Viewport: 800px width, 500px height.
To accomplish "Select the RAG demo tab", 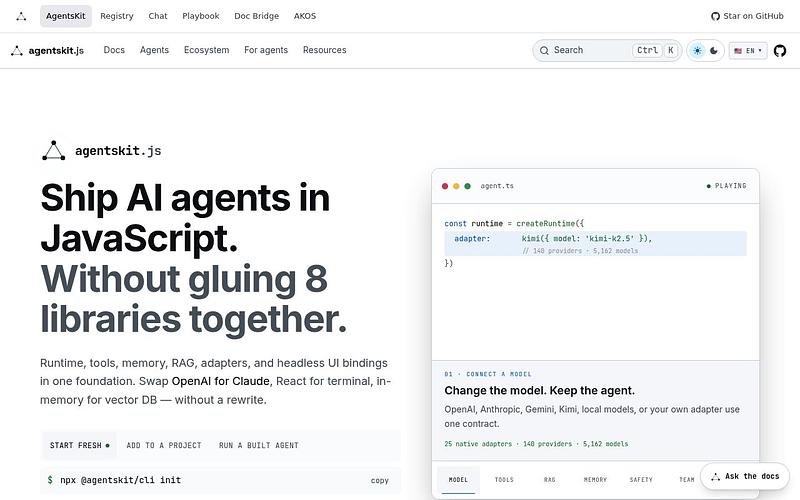I will tap(549, 480).
